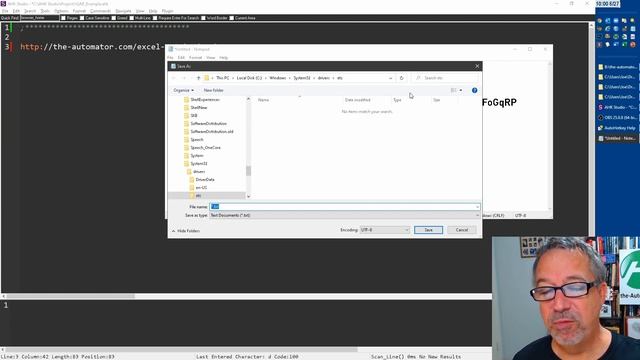Open AHK Studio Search menu
Image resolution: width=640 pixels, height=360 pixels.
coord(30,11)
